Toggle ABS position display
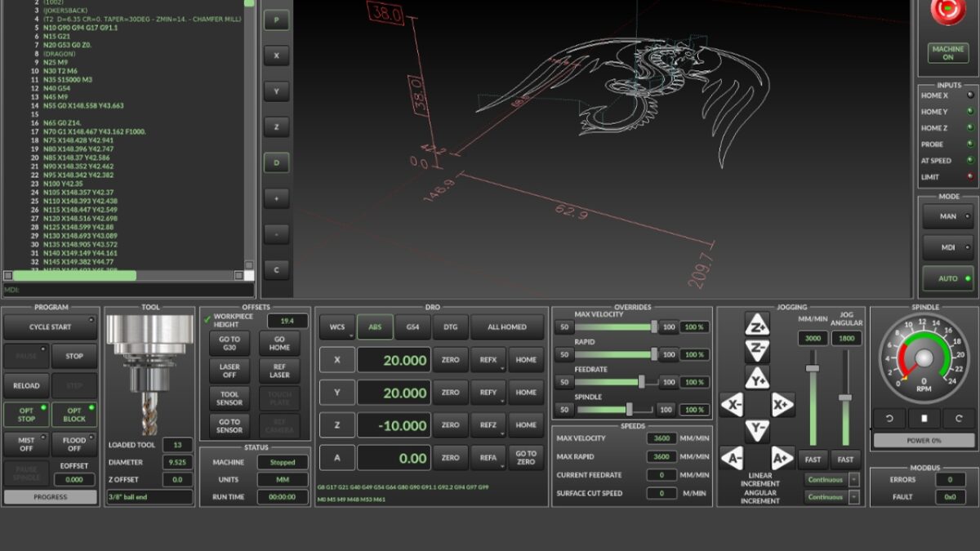This screenshot has width=980, height=551. click(375, 327)
